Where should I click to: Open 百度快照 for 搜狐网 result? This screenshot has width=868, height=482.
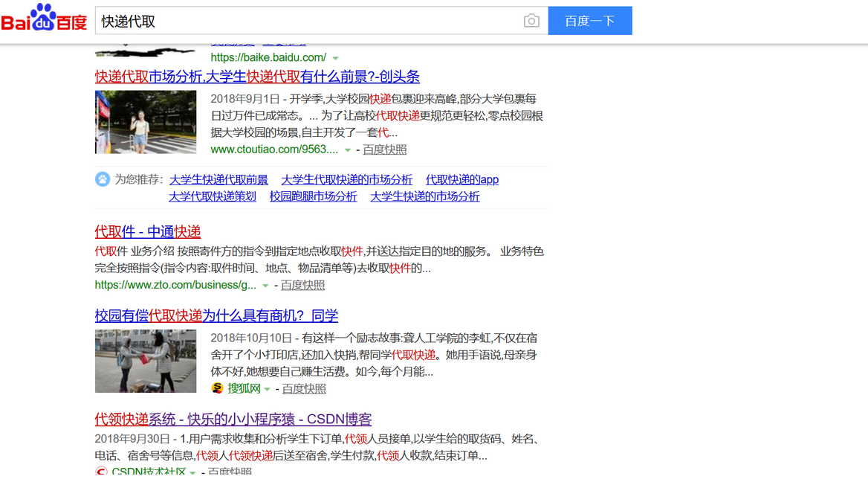[304, 389]
